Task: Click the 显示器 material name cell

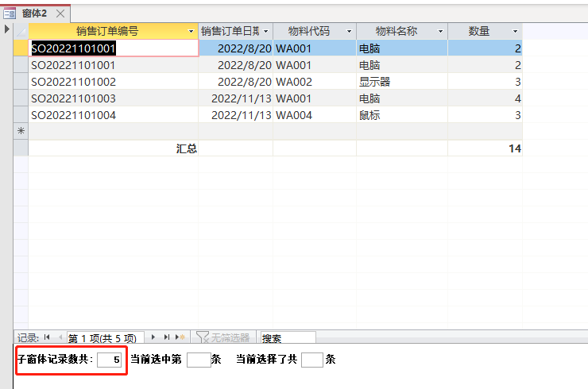Action: pos(402,82)
